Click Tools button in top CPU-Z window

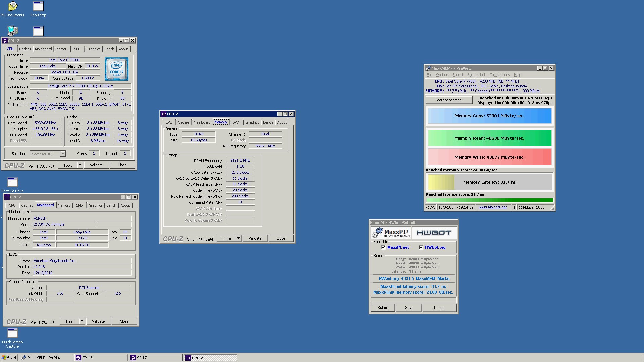click(68, 165)
